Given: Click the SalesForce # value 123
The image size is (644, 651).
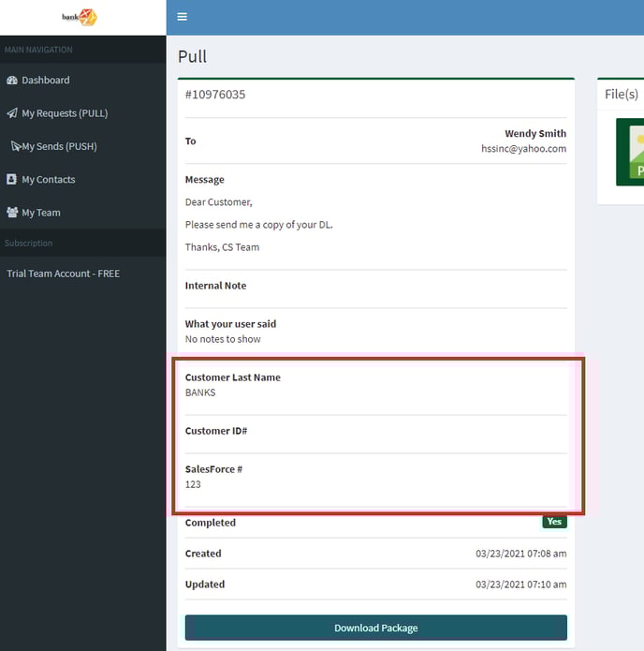Looking at the screenshot, I should click(193, 484).
